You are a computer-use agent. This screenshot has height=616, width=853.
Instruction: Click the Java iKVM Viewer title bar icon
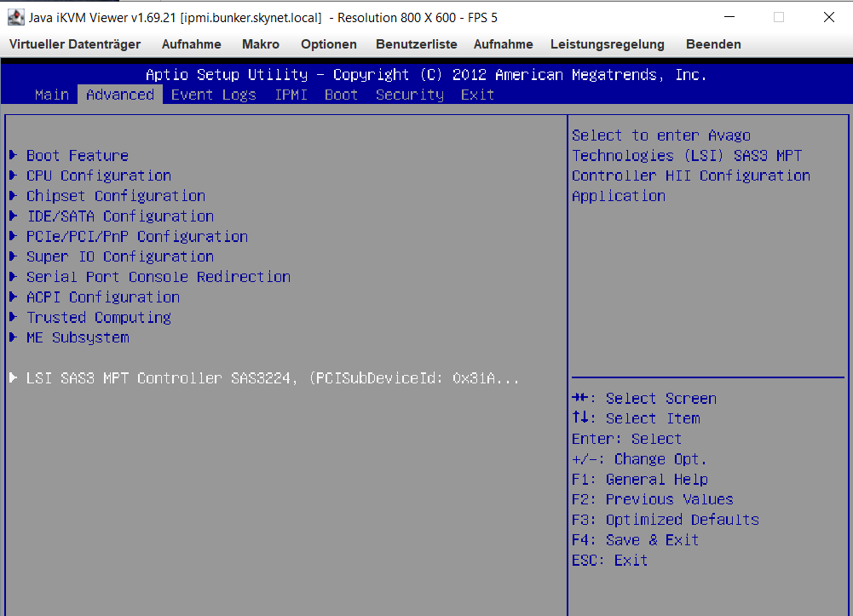[16, 17]
